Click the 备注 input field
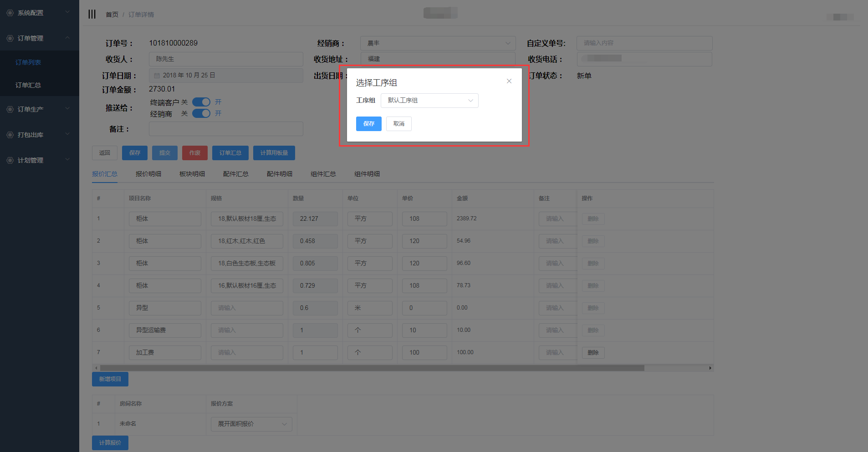 pos(225,129)
